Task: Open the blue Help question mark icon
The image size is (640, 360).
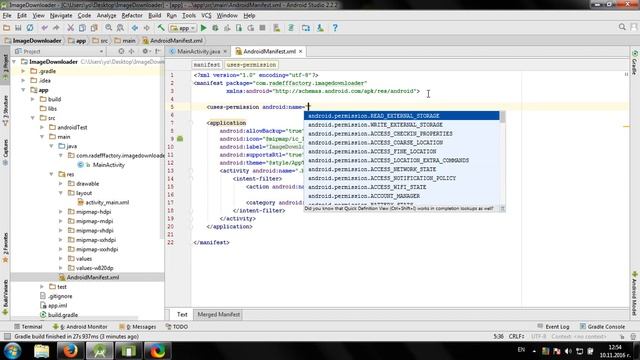Action: [x=335, y=28]
